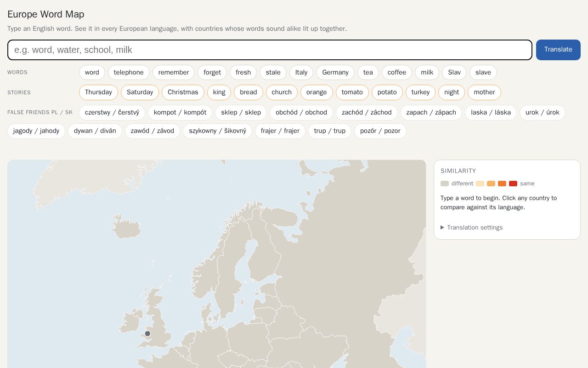
Task: Pick the 'Germany' word chip
Action: pyautogui.click(x=335, y=72)
